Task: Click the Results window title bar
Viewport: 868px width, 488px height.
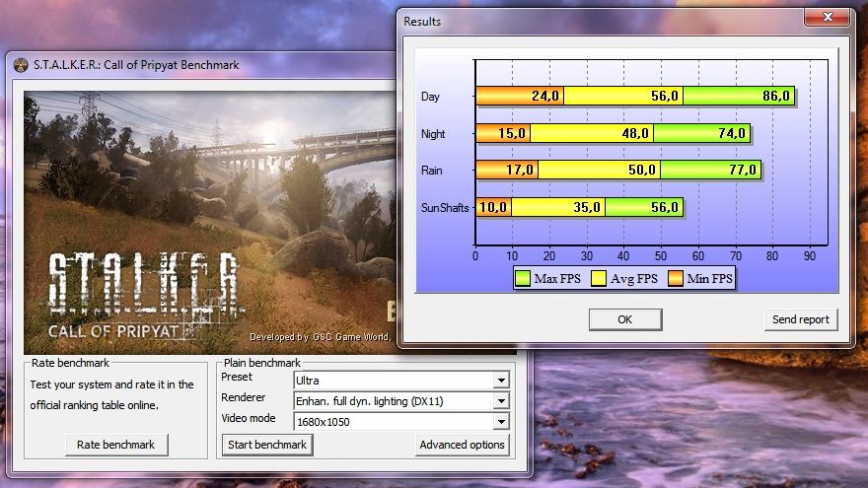Action: click(592, 21)
